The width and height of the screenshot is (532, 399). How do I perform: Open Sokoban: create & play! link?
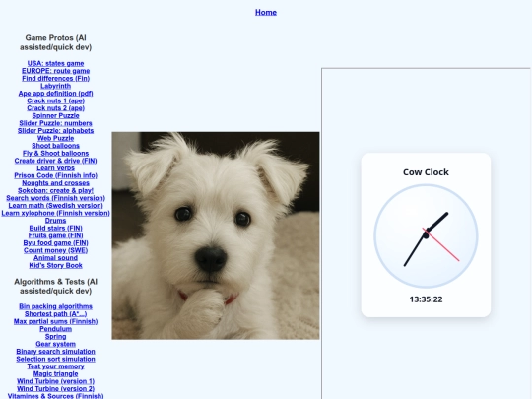click(x=55, y=191)
